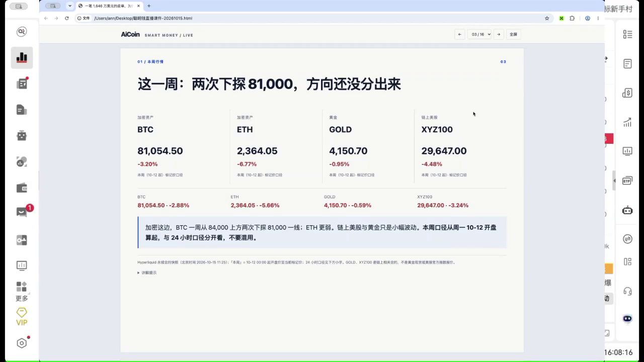
Task: Open messages icon with red badge 1
Action: tap(23, 212)
